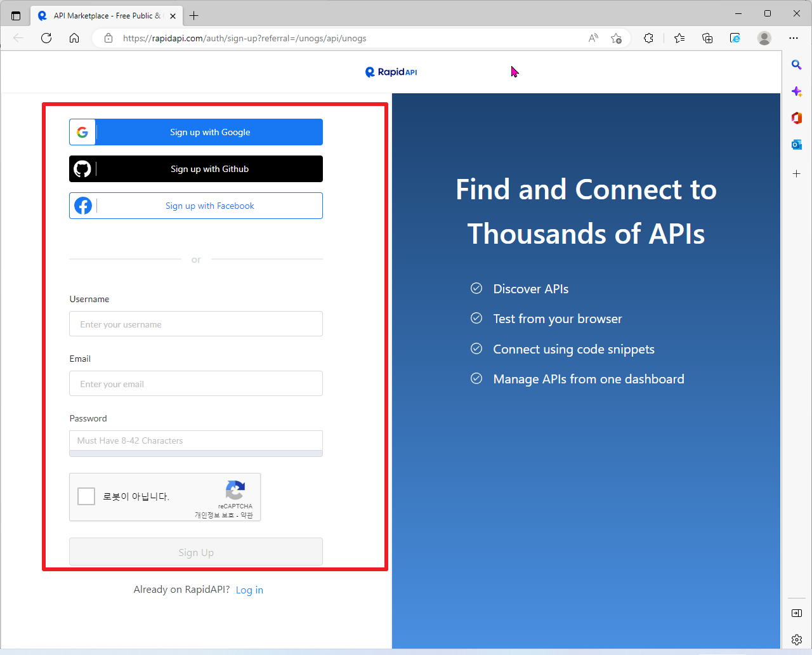The width and height of the screenshot is (812, 655).
Task: Toggle sidebar hide icon at bottom
Action: tap(797, 613)
